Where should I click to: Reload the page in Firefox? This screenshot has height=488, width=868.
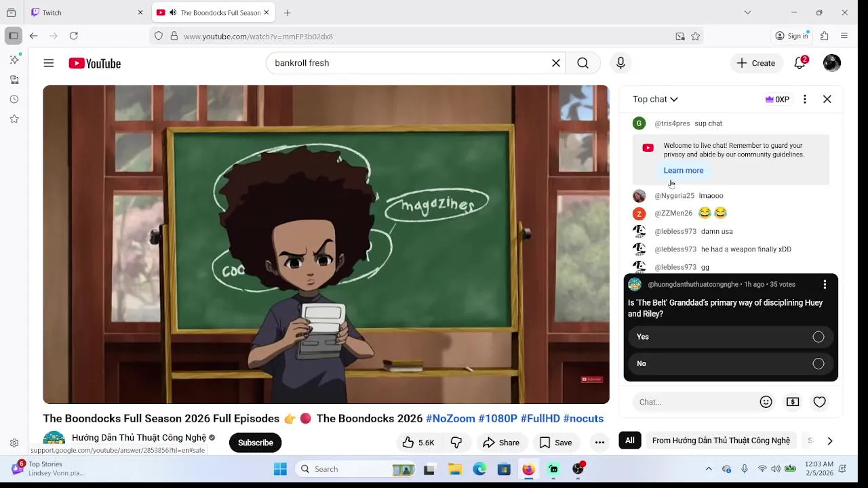(x=74, y=36)
